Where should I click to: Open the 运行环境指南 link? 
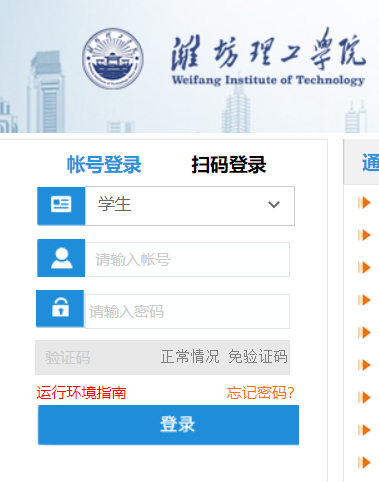(81, 392)
